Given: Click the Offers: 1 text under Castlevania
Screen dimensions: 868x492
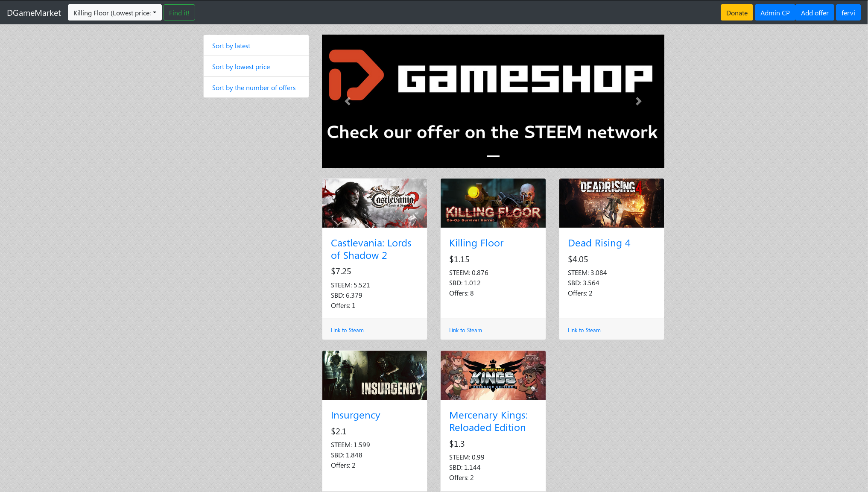Looking at the screenshot, I should [343, 305].
